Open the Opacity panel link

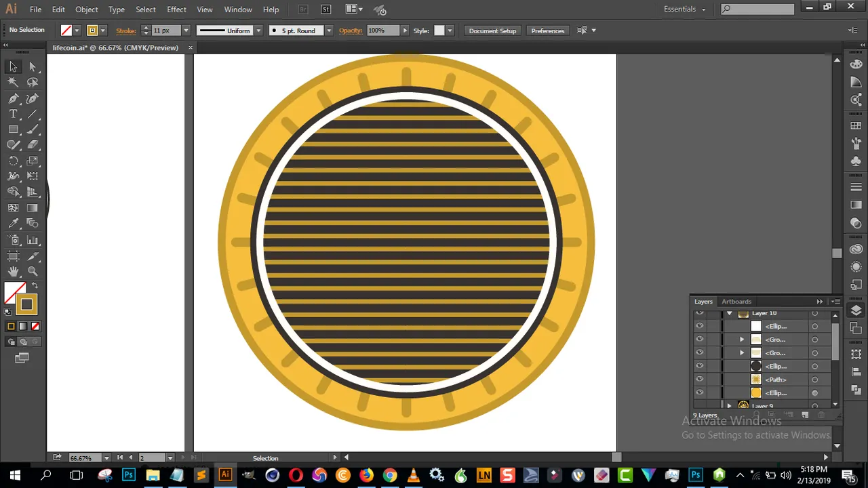[x=351, y=30]
